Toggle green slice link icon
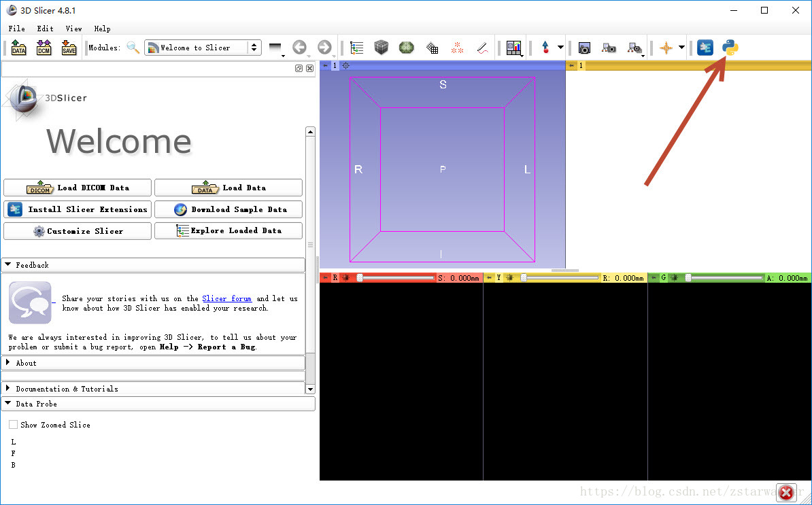812x505 pixels. (x=674, y=278)
